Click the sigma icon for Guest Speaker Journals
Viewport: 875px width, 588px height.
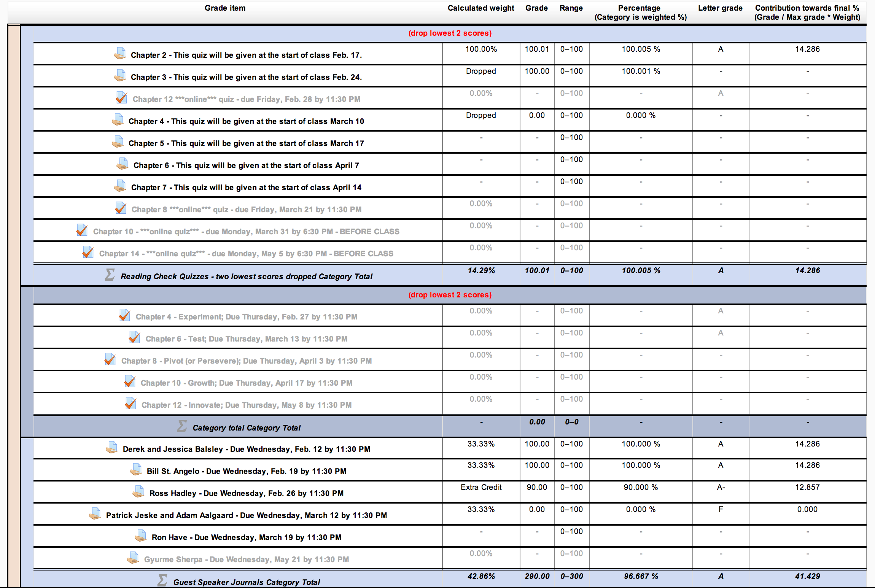[x=162, y=580]
